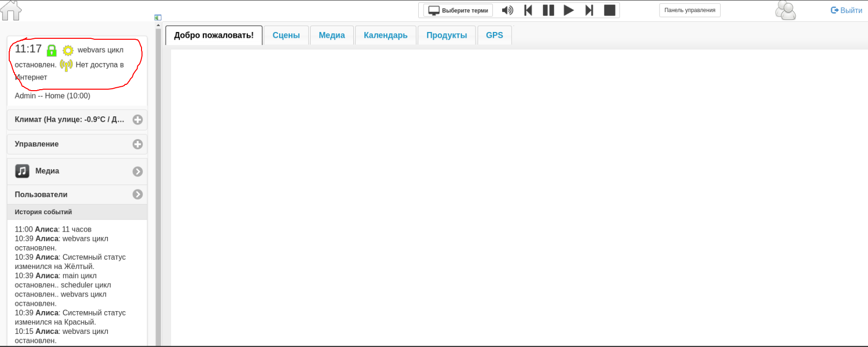Click the speaker volume icon
This screenshot has width=868, height=347.
click(x=507, y=10)
